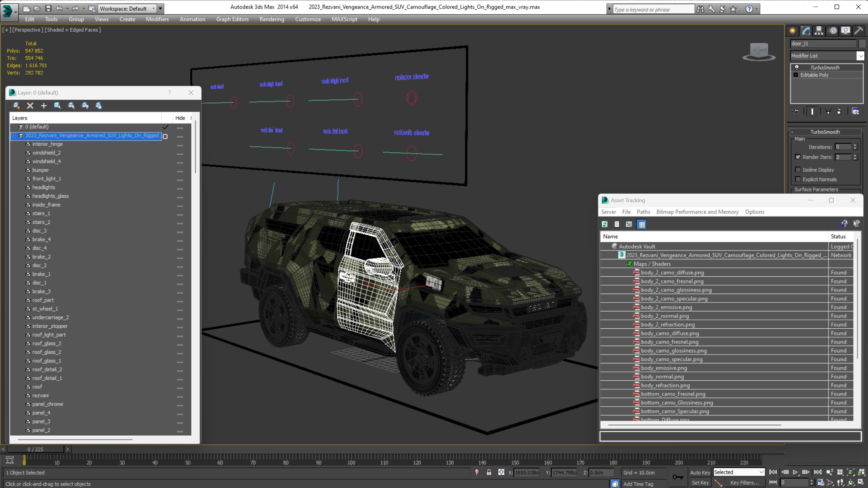
Task: Switch Asset Tracking to table view icon
Action: click(642, 224)
